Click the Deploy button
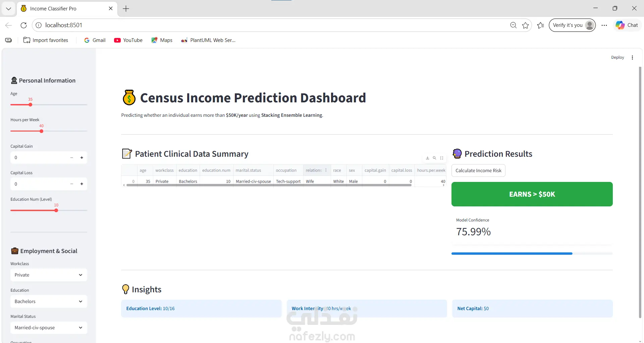The width and height of the screenshot is (644, 343). coord(618,57)
